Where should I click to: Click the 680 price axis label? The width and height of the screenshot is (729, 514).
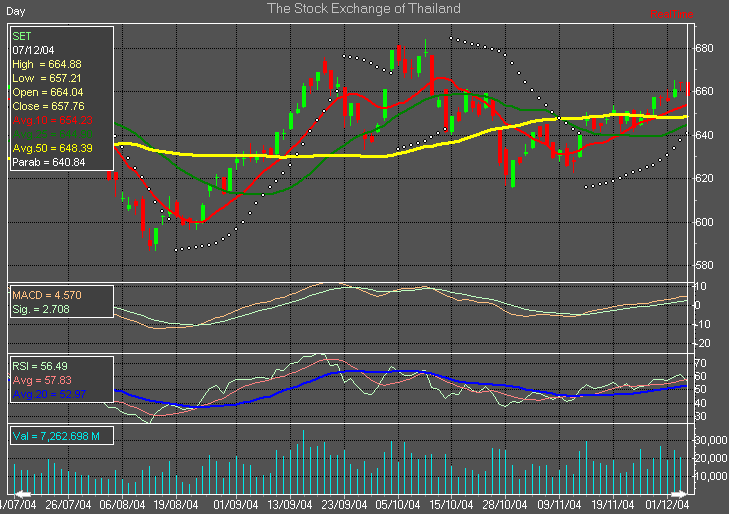coord(704,48)
